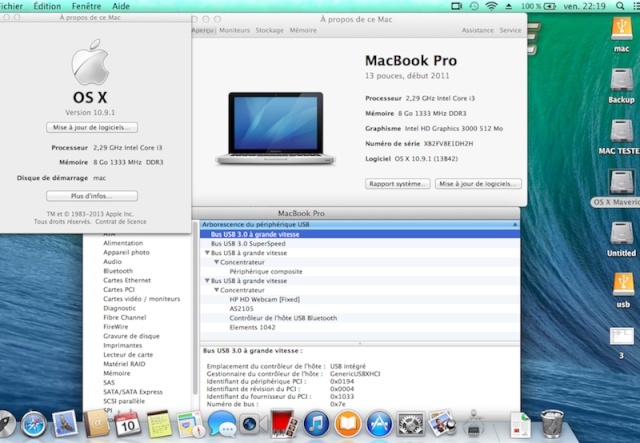
Task: Select the orange 'usb' drive on desktop
Action: 623,284
